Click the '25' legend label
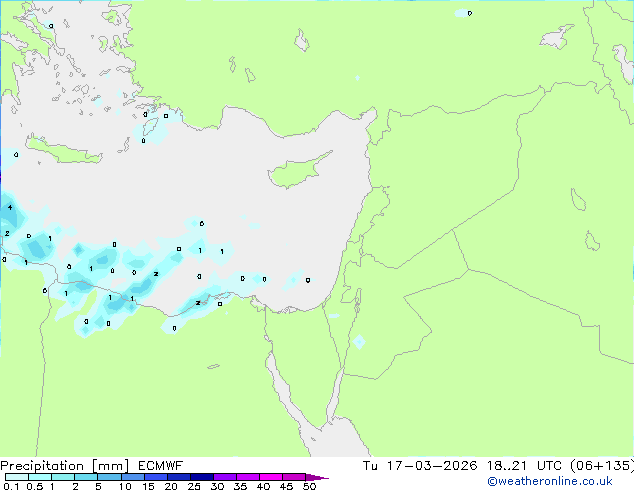 (x=194, y=486)
